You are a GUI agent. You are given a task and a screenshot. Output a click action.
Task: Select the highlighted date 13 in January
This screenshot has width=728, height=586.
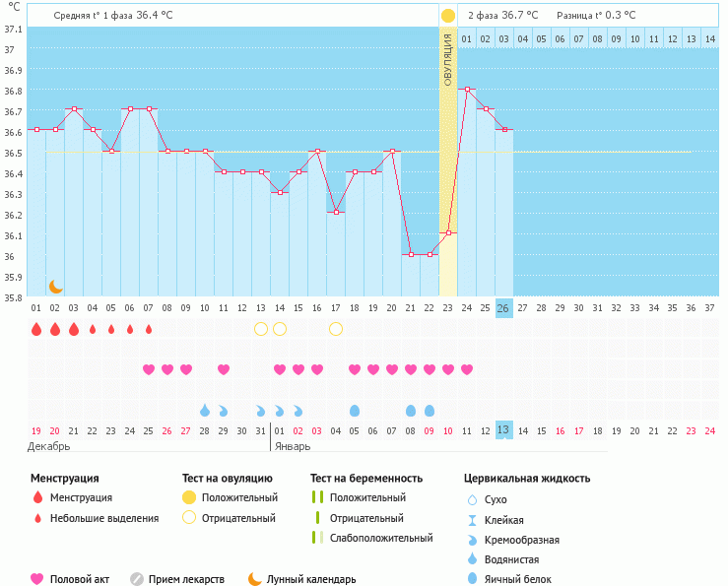point(503,430)
